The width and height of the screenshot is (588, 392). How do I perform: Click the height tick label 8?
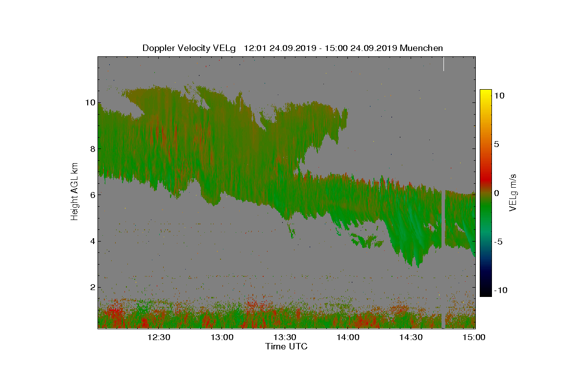point(92,148)
